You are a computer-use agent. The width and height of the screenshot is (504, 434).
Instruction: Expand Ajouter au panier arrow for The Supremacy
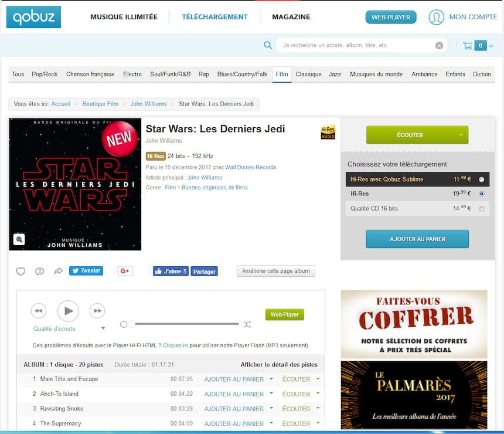[x=271, y=423]
